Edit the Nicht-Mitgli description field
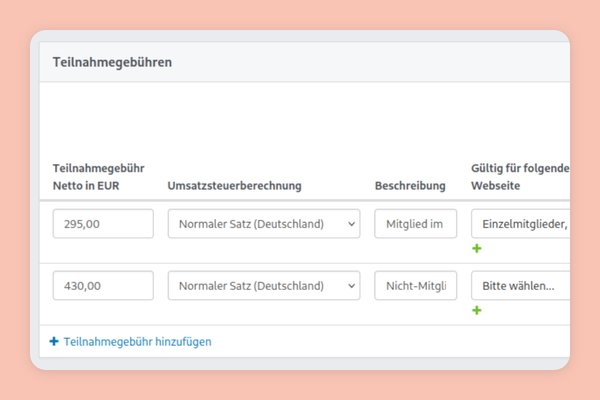Screen dimensions: 600x400 coord(415,286)
